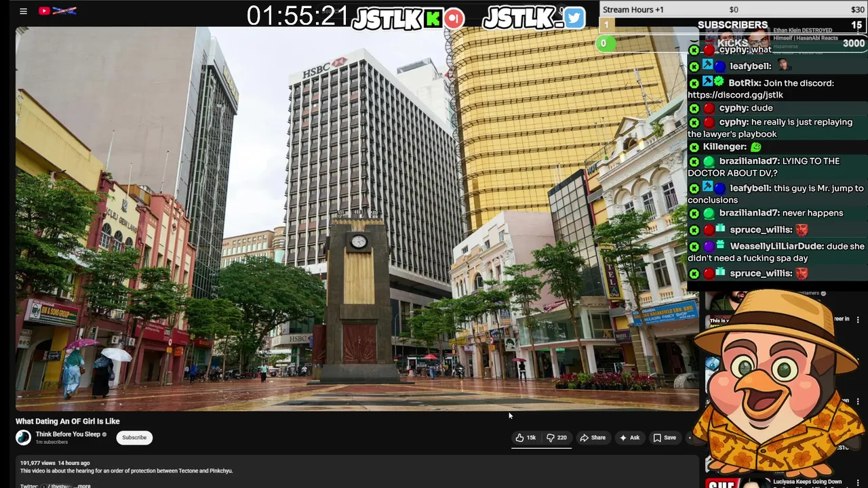
Task: Click the 191,977 views text
Action: click(x=38, y=463)
